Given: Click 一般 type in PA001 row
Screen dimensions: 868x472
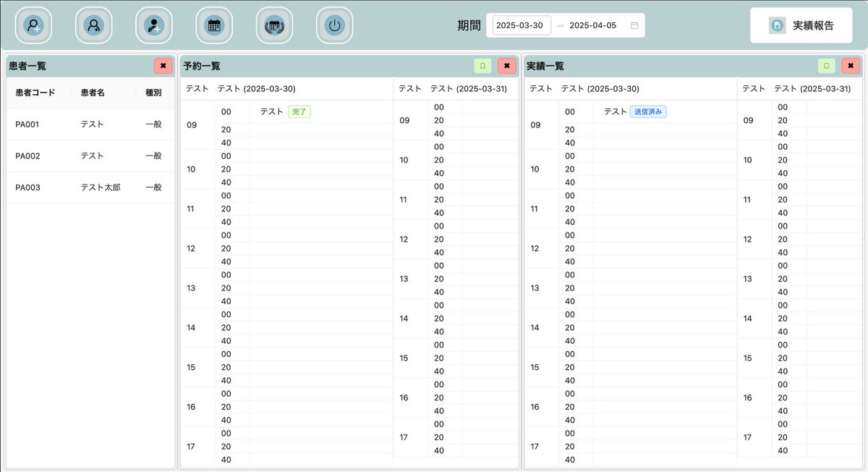Looking at the screenshot, I should coord(153,125).
